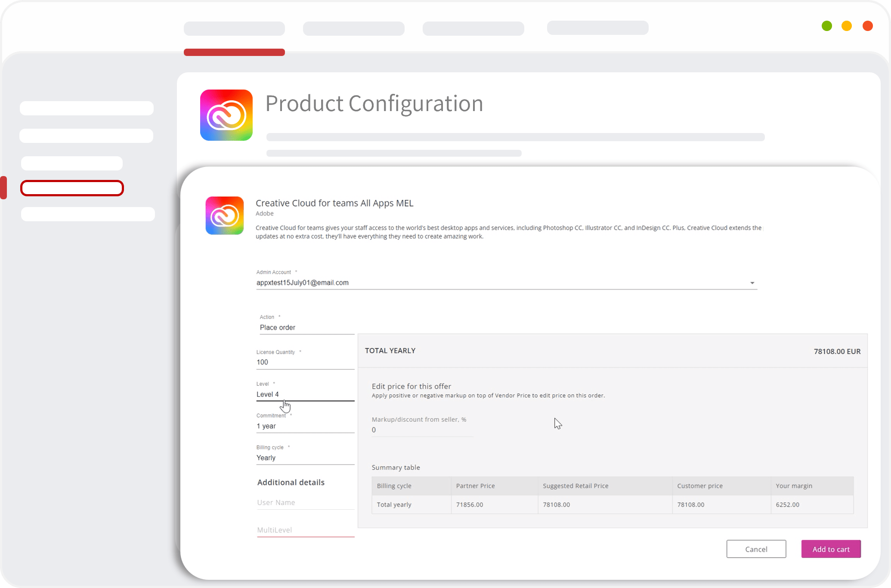Switch to the first navigation tab
This screenshot has width=891, height=588.
pyautogui.click(x=234, y=28)
